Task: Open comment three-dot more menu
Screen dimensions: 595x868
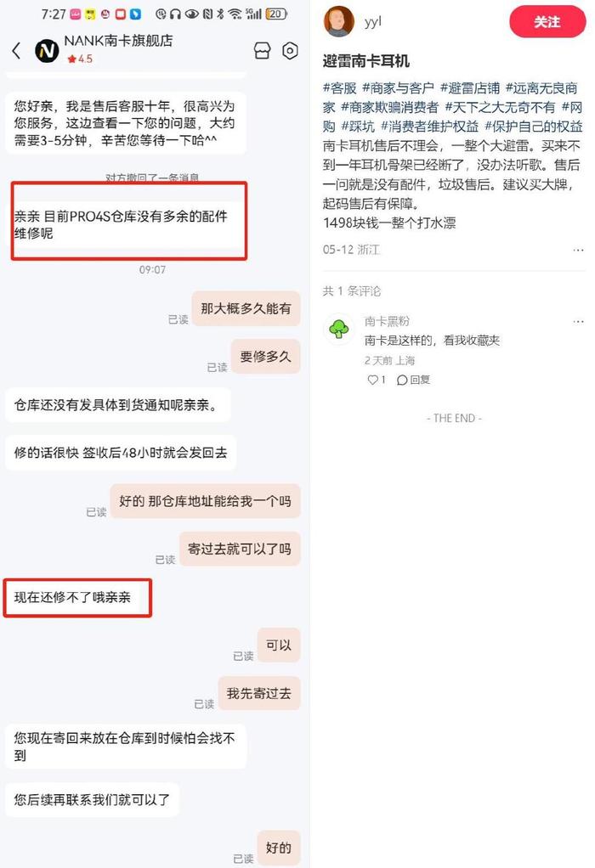Action: 578,322
